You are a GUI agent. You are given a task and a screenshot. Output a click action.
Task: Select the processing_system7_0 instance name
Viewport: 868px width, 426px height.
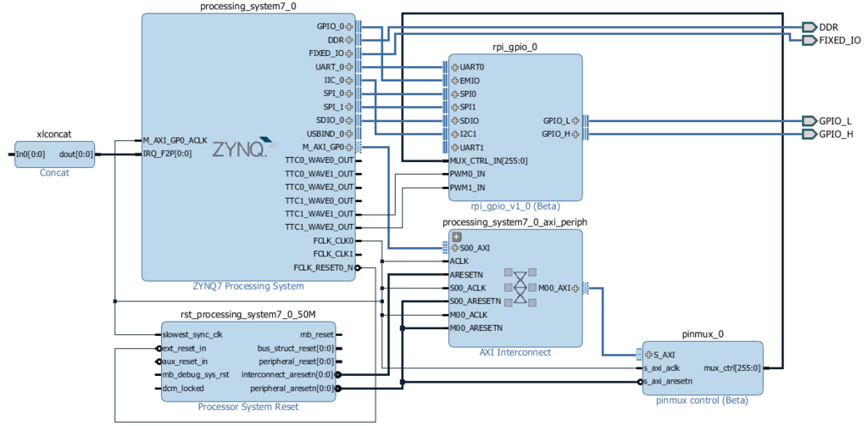tap(248, 6)
